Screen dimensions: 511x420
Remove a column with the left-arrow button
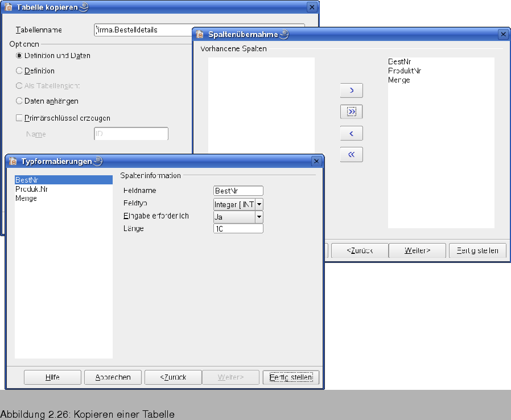pyautogui.click(x=351, y=133)
